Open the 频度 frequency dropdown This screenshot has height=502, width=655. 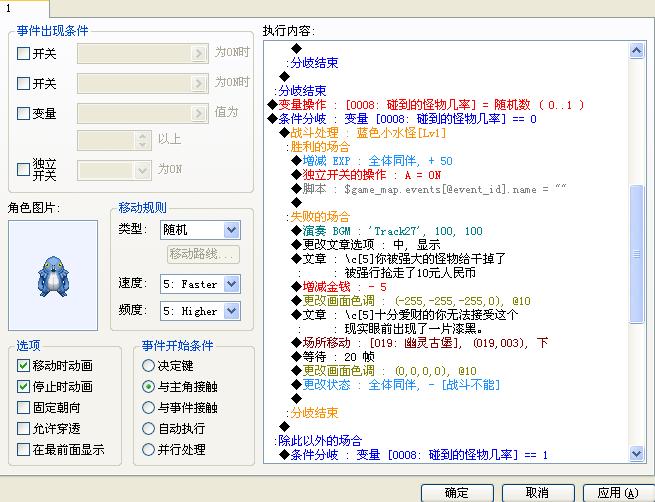click(x=231, y=311)
